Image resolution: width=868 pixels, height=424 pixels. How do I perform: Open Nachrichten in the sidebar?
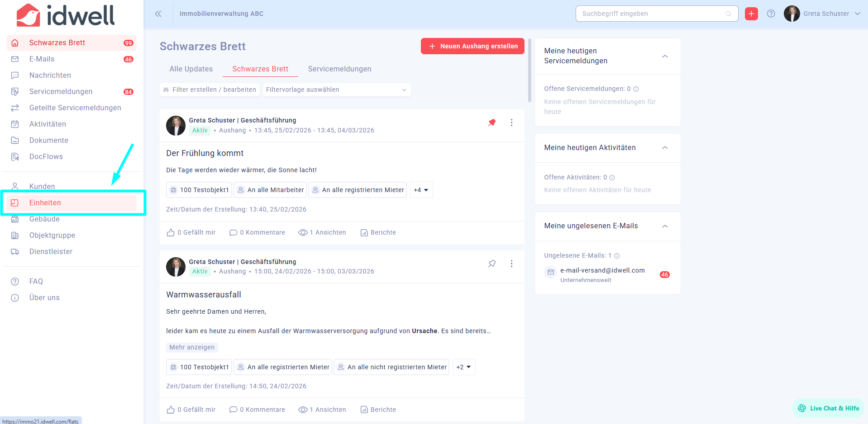[72, 75]
